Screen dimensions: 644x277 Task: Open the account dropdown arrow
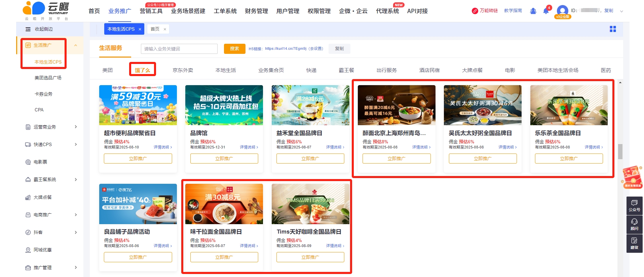coord(621,11)
